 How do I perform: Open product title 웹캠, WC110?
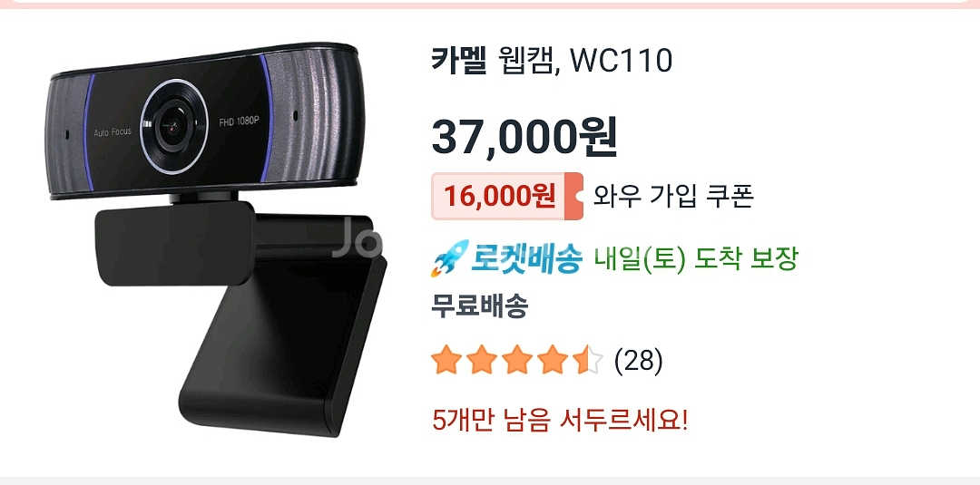pos(585,61)
